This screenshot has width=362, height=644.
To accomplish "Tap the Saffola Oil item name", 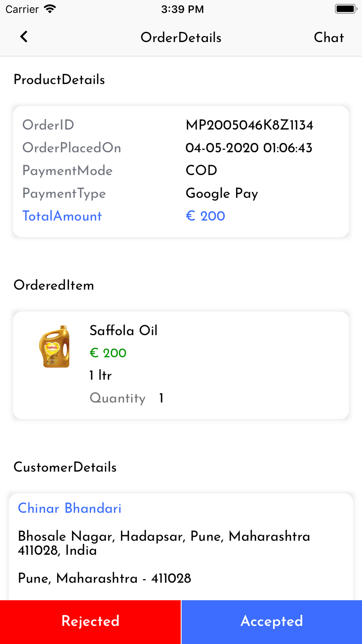I will click(x=123, y=331).
